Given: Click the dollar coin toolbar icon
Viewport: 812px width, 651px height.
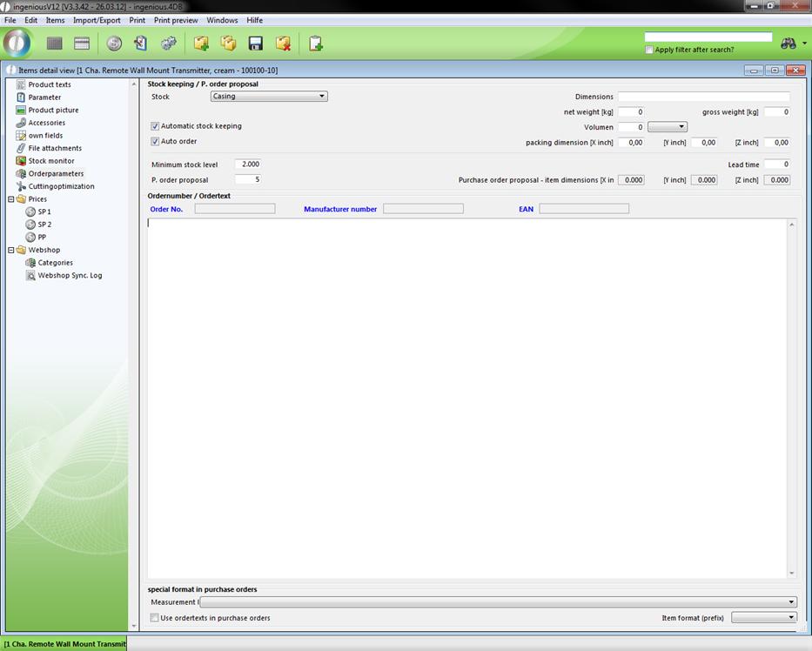Looking at the screenshot, I should (x=114, y=44).
